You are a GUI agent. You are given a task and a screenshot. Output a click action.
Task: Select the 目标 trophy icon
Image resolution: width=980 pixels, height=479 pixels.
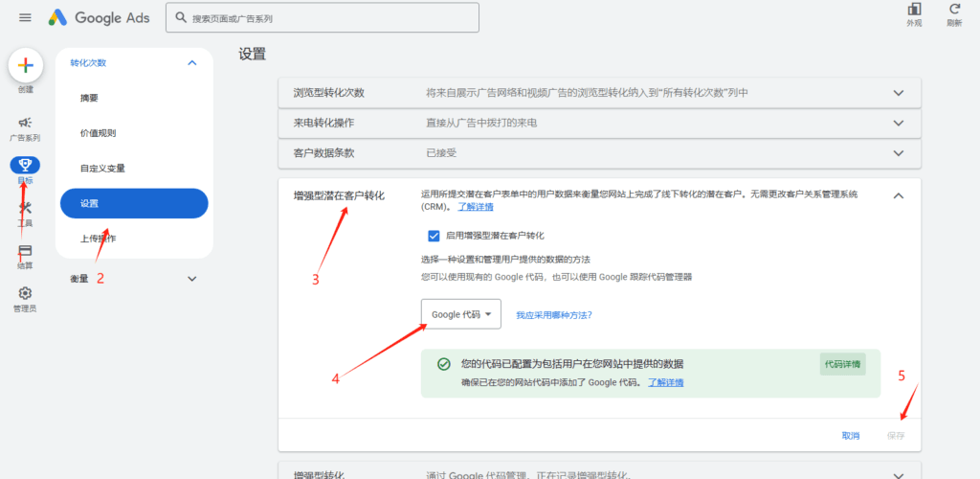25,165
